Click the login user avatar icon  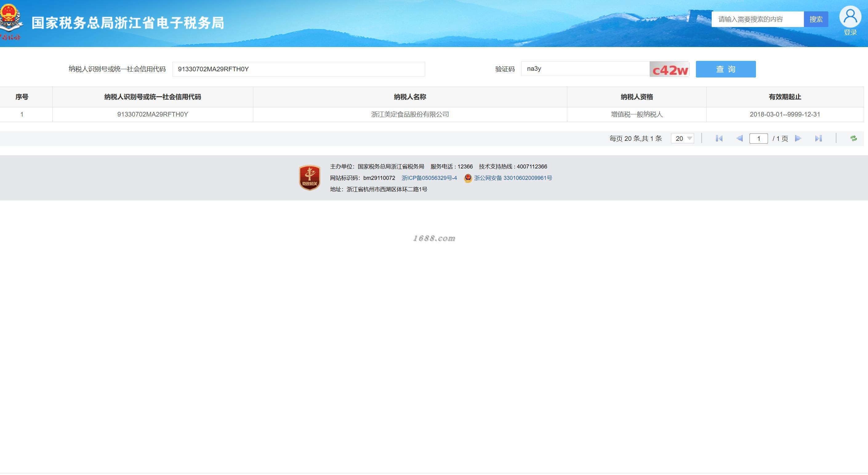[850, 17]
